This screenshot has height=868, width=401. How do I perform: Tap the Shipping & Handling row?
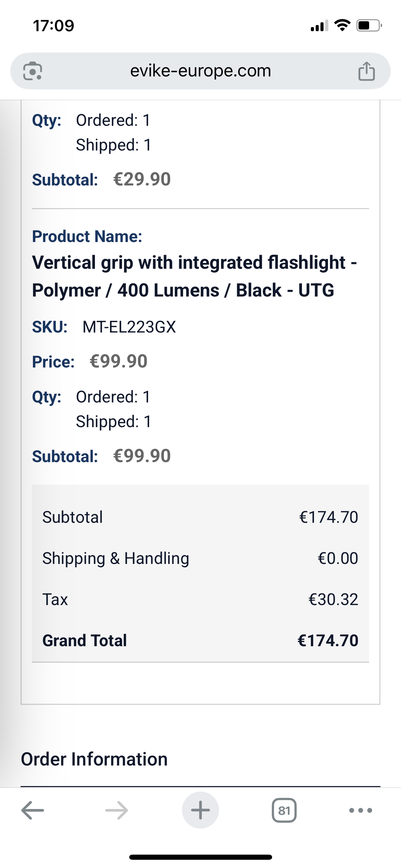(200, 558)
